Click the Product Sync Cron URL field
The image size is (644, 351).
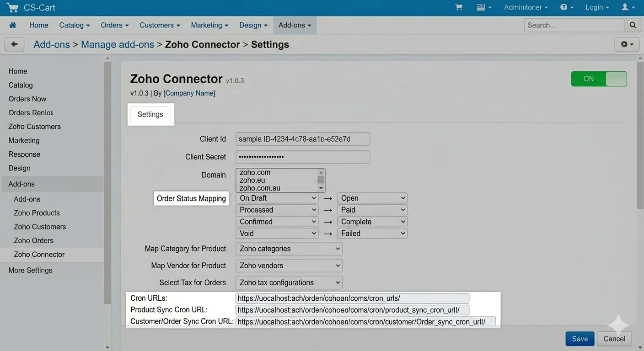tap(353, 310)
